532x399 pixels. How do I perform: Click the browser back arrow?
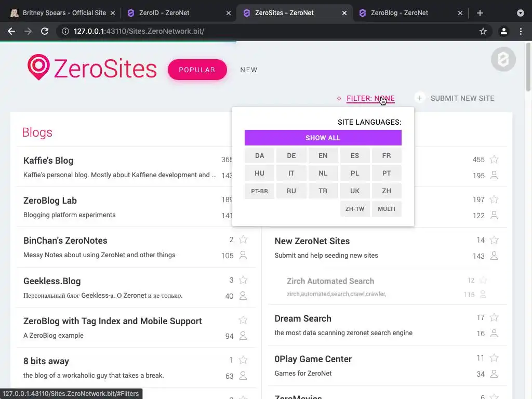[11, 31]
